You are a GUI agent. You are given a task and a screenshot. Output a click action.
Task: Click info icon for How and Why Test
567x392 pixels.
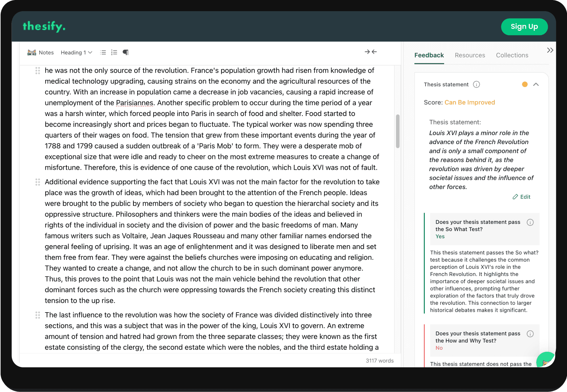[x=530, y=334]
